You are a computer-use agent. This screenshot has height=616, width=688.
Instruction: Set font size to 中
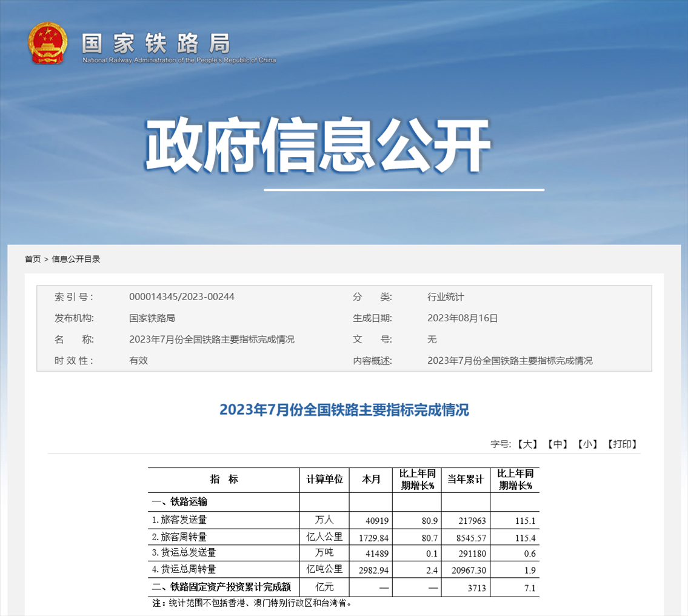click(x=557, y=444)
